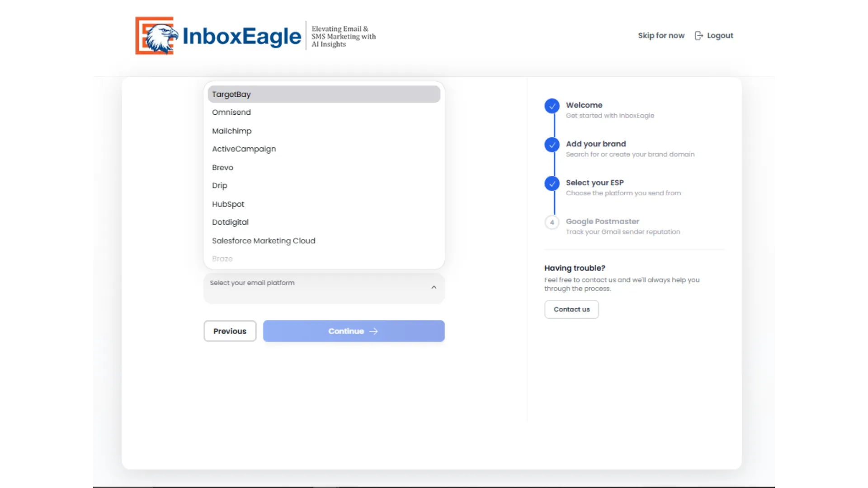The height and width of the screenshot is (488, 868).
Task: Go back with the Previous button
Action: tap(230, 331)
